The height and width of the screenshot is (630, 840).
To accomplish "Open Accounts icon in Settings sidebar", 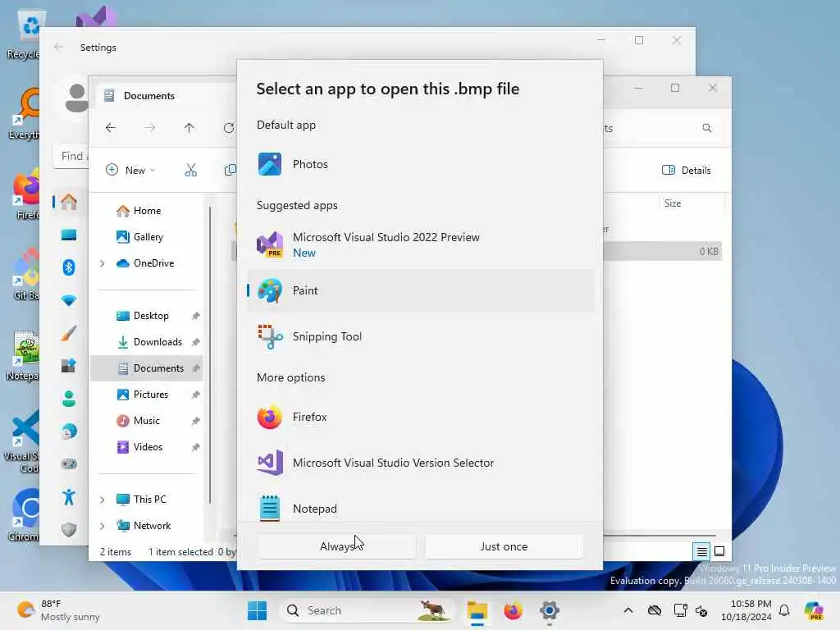I will pyautogui.click(x=69, y=399).
